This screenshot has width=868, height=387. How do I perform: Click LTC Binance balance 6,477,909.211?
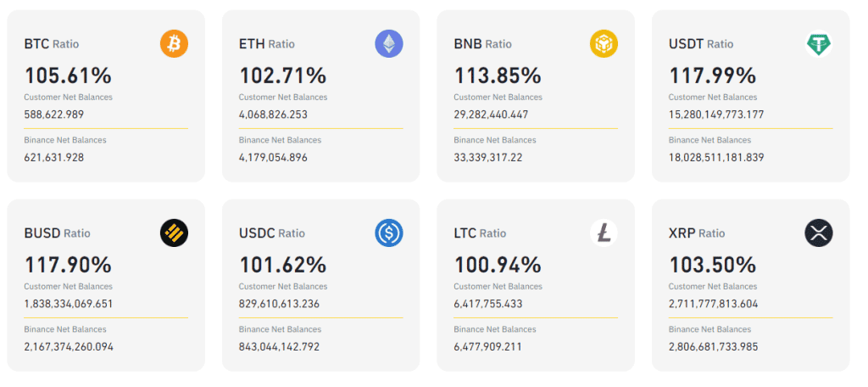click(487, 347)
